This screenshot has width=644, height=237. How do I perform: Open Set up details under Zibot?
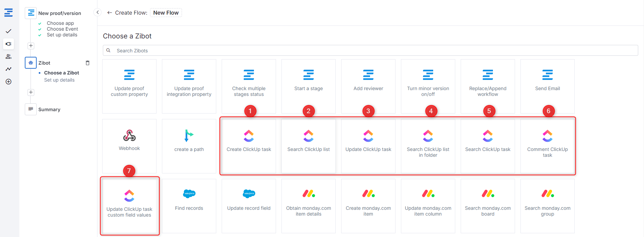point(59,80)
